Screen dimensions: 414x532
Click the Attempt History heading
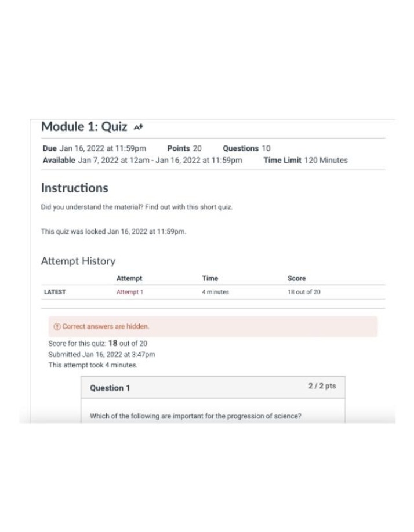click(x=78, y=261)
